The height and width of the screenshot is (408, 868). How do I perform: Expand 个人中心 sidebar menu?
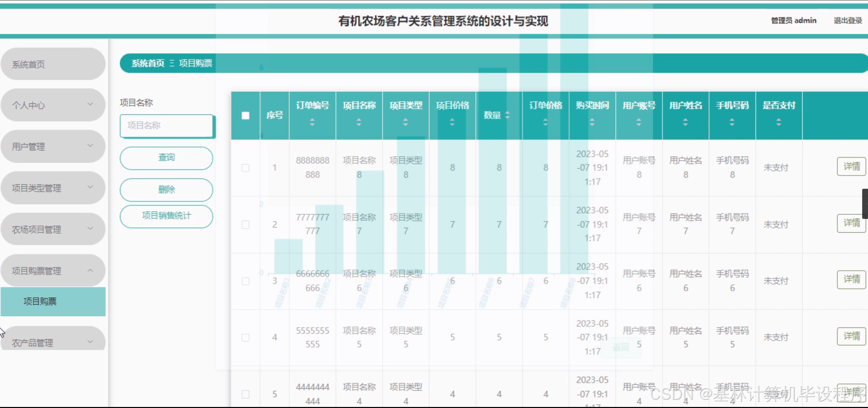pos(53,105)
